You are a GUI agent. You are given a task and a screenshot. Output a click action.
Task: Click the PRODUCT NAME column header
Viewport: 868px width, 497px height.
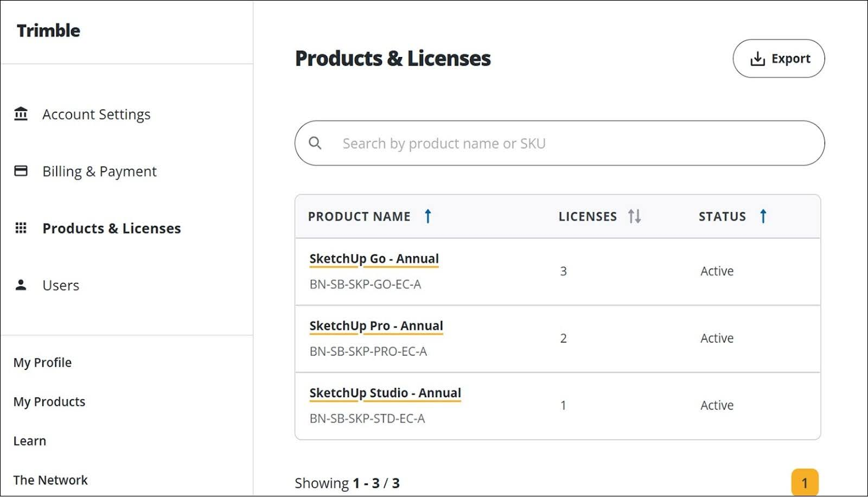[x=359, y=216]
